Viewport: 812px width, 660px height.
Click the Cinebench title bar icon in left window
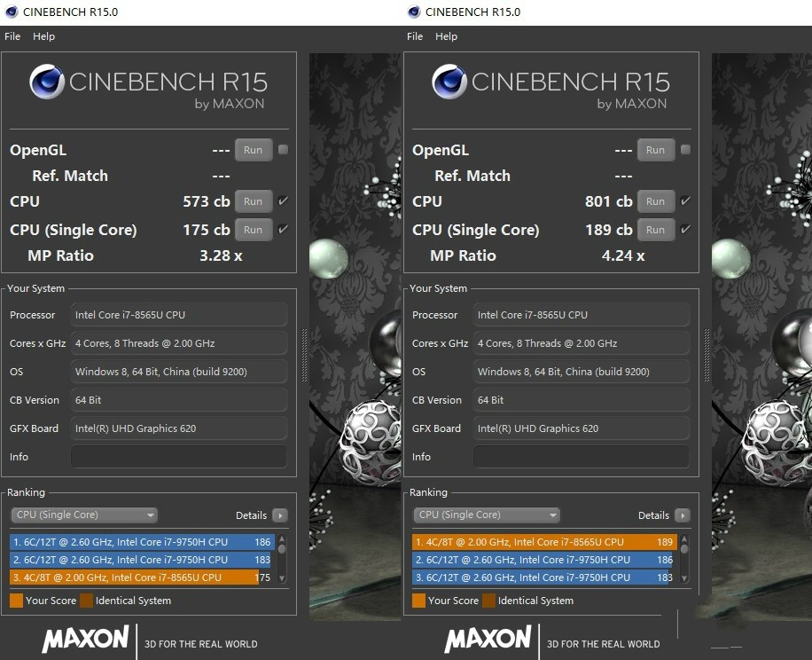click(x=12, y=12)
